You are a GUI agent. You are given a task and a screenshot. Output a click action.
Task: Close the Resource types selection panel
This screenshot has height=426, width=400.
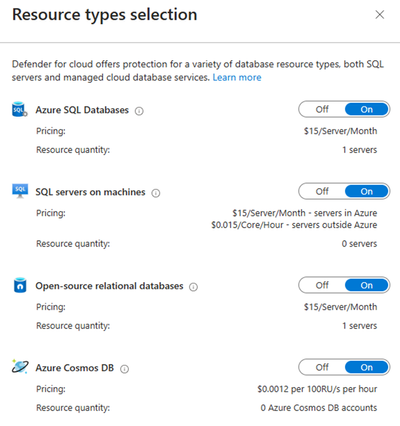click(x=380, y=15)
